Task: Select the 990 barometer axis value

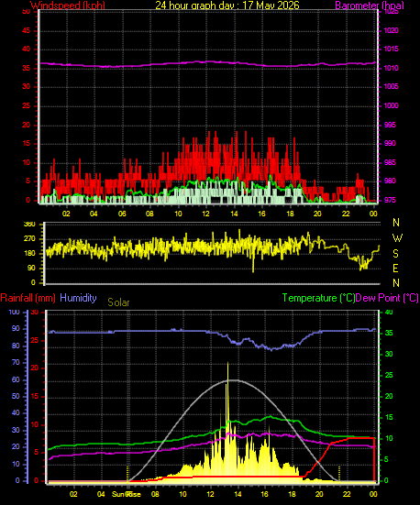Action: (390, 143)
